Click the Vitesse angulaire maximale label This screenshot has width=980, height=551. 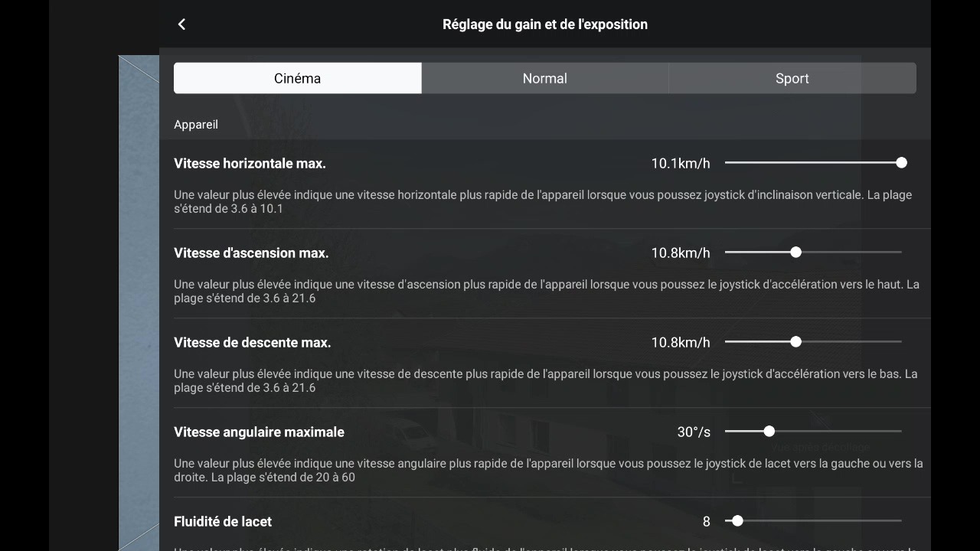coord(259,432)
